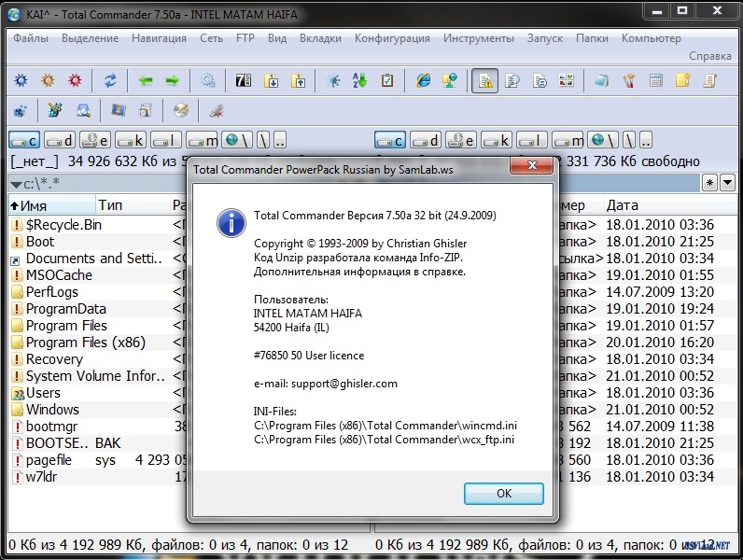Select drive d in left panel

pyautogui.click(x=60, y=140)
